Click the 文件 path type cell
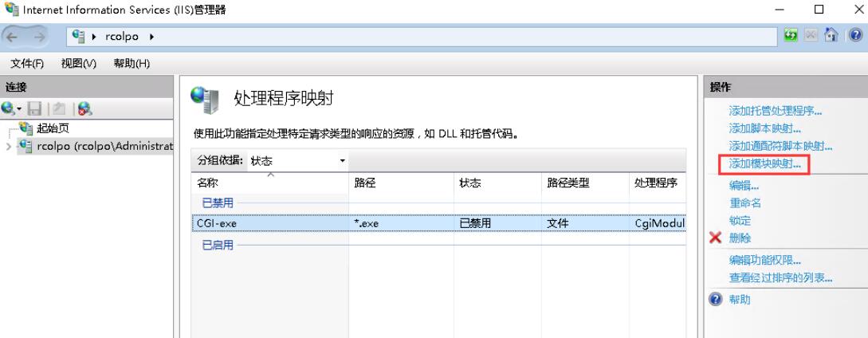The height and width of the screenshot is (338, 868). tap(557, 223)
